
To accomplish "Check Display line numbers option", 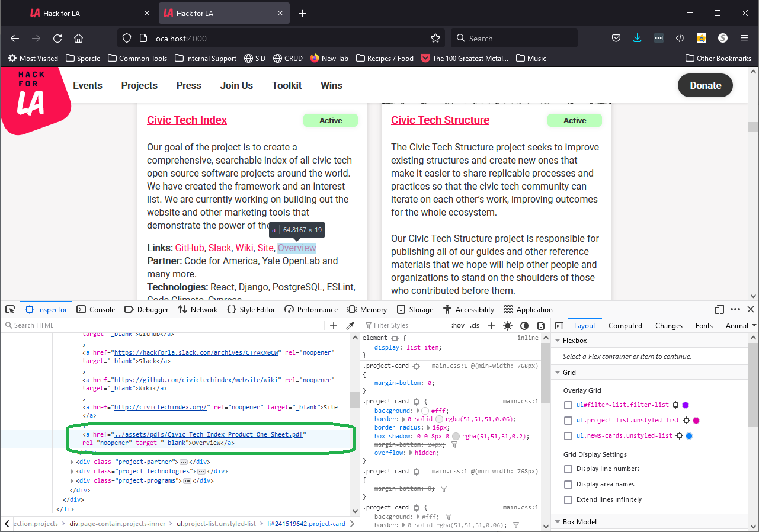I will coord(568,469).
